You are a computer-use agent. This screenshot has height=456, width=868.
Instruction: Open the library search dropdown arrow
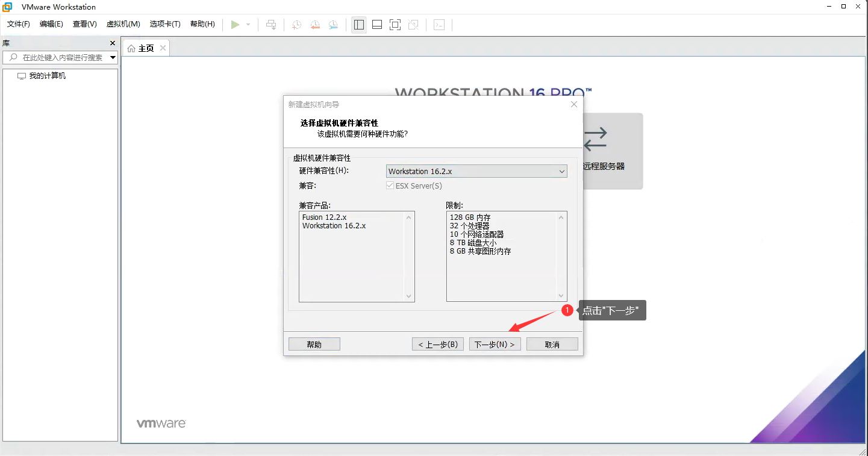(113, 58)
